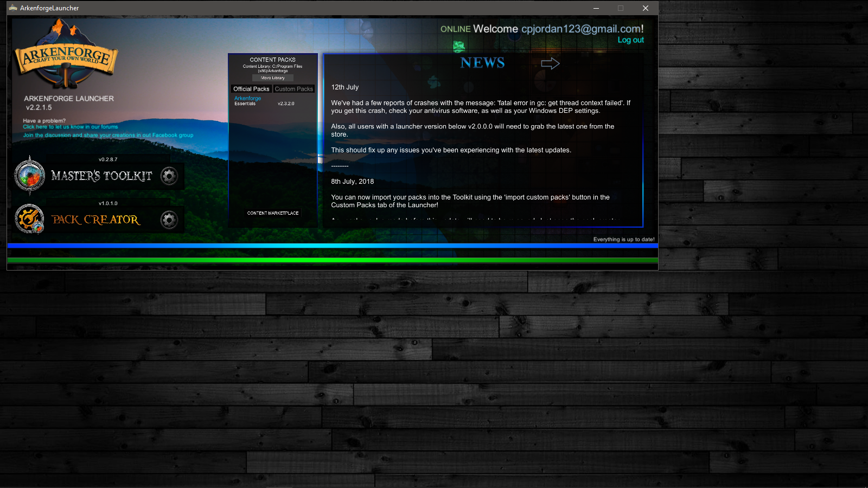This screenshot has height=488, width=868.
Task: Select the Arkenforge Essentials content pack
Action: click(x=248, y=101)
